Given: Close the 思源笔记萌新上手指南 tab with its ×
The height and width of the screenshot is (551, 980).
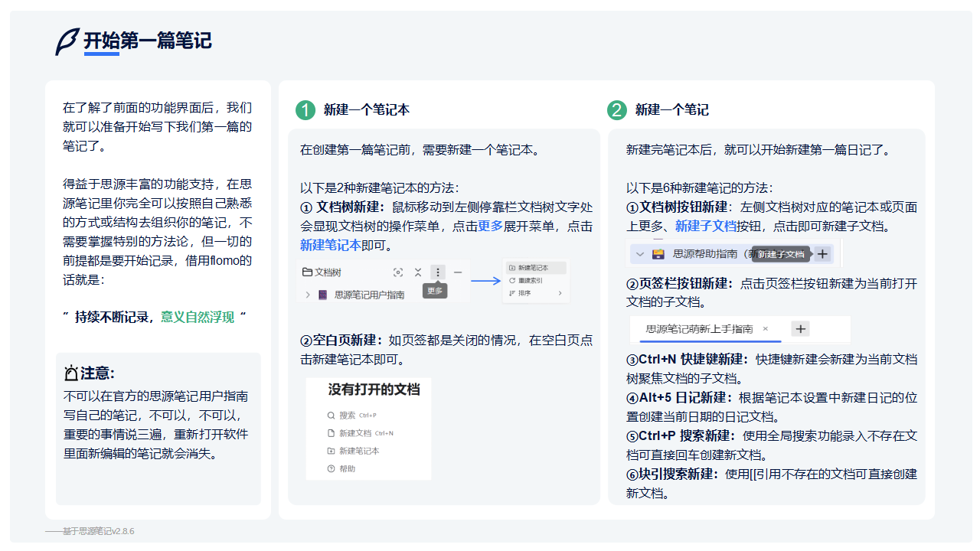Looking at the screenshot, I should 765,328.
